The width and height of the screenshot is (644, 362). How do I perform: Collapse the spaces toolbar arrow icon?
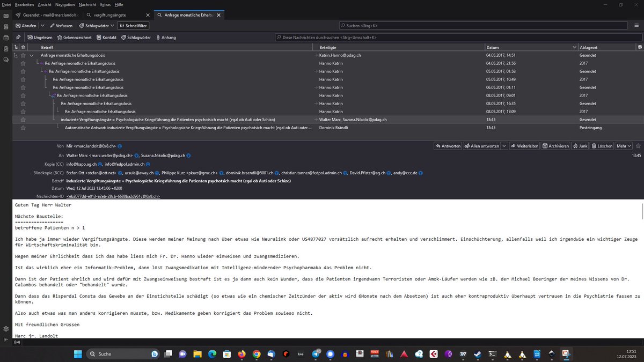pos(5,340)
